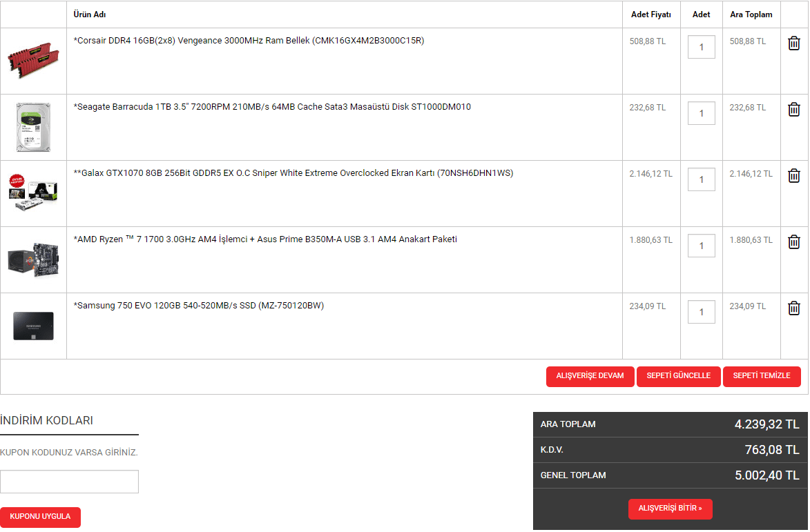Open Seagate Barracuda hard disk thumbnail
Screen dimensions: 810x532
click(34, 127)
